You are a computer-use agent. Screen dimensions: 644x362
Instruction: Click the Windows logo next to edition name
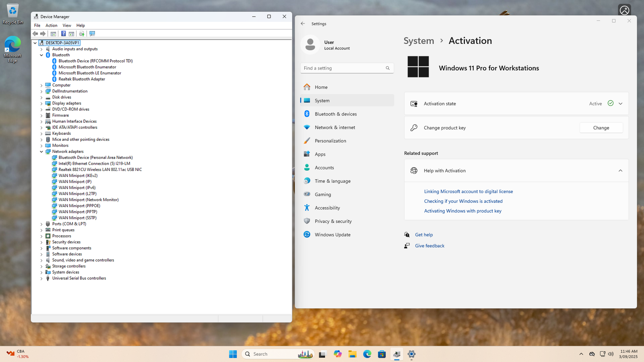click(x=418, y=67)
